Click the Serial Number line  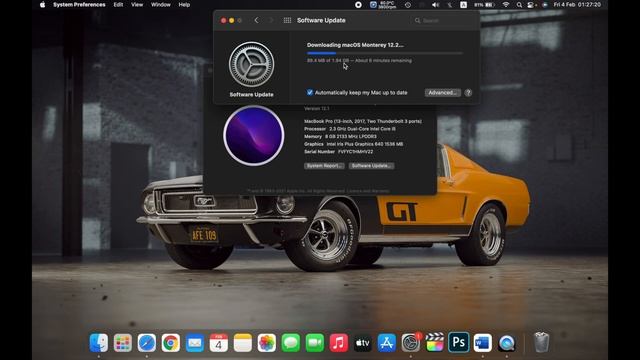pyautogui.click(x=338, y=151)
